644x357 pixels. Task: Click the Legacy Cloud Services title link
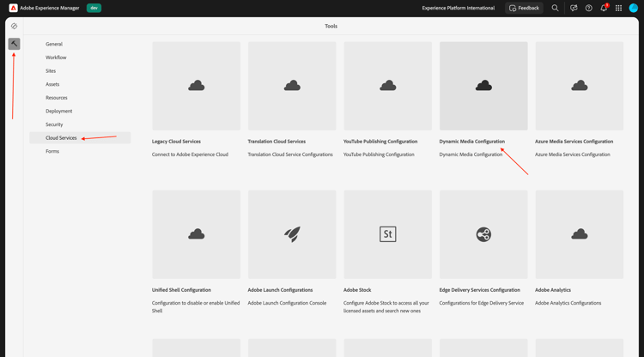click(176, 142)
